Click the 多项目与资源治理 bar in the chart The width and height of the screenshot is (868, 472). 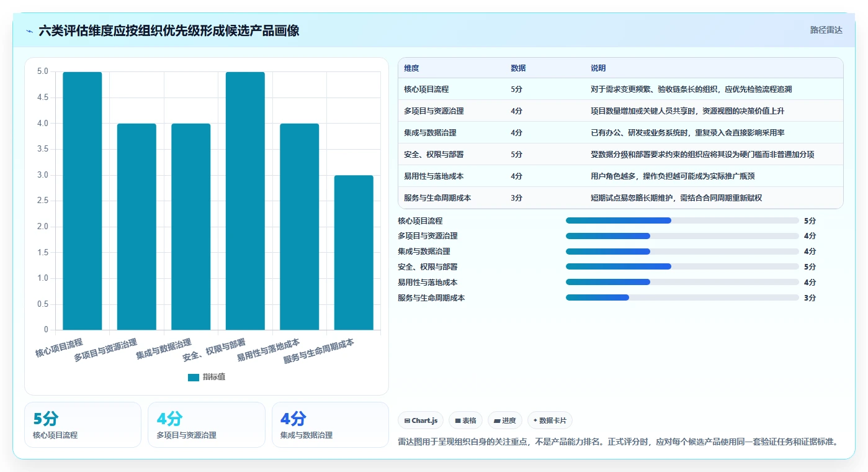136,227
